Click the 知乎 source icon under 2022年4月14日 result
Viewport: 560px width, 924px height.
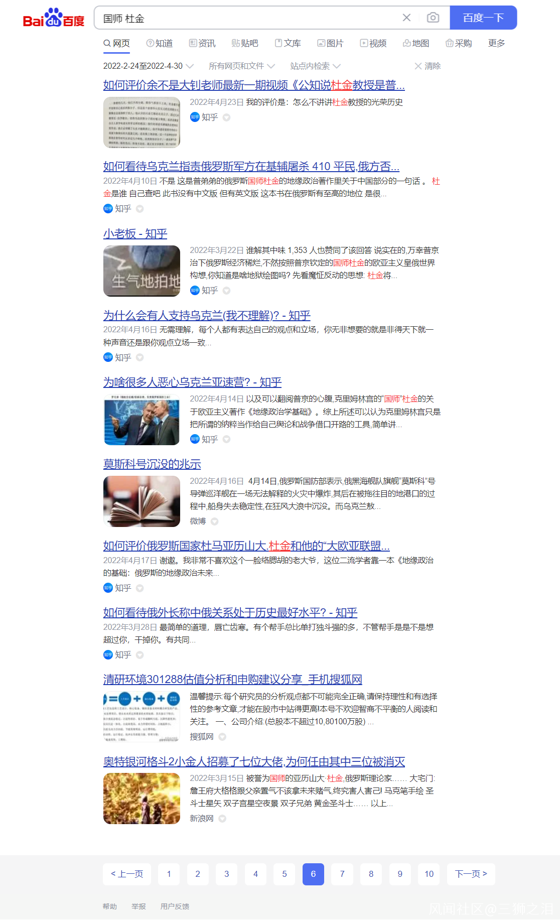point(195,439)
